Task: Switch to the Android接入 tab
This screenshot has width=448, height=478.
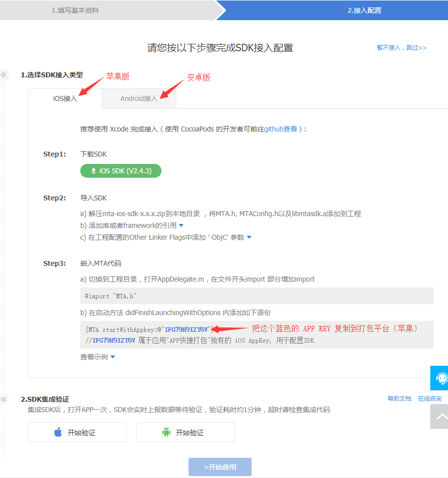Action: (139, 98)
